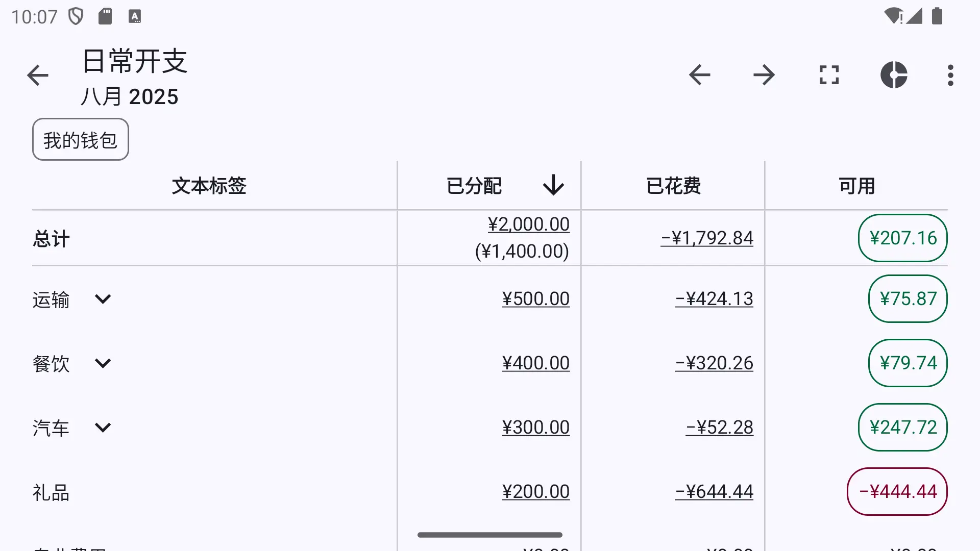Toggle fullscreen view icon
The image size is (980, 551).
click(x=829, y=75)
